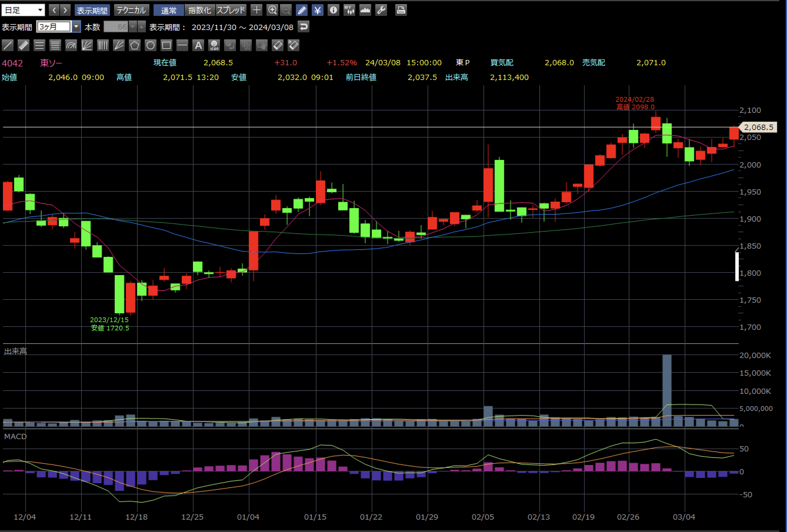Screen dimensions: 787x532
Task: Switch to the テクニカル tab
Action: pyautogui.click(x=131, y=10)
